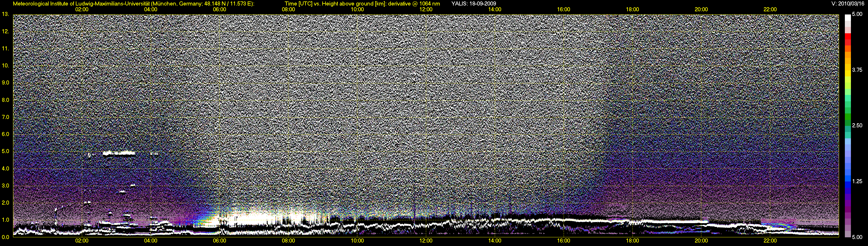Viewport: 868px width, 246px height.
Task: Click the '0.0' height axis label
Action: 5,237
